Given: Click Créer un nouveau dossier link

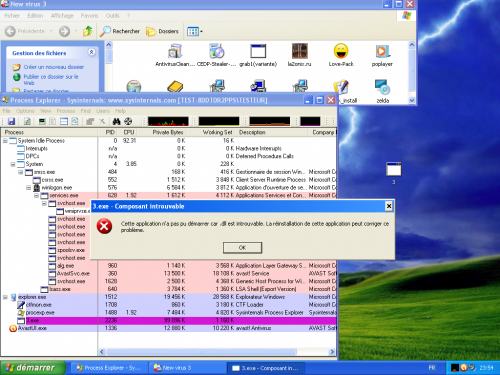Looking at the screenshot, I should [x=54, y=67].
